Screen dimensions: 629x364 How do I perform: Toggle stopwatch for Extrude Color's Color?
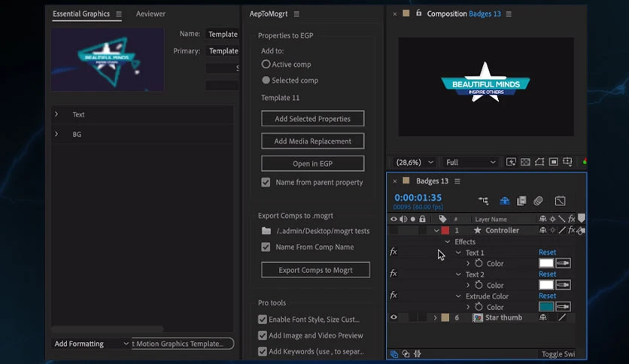[x=479, y=307]
